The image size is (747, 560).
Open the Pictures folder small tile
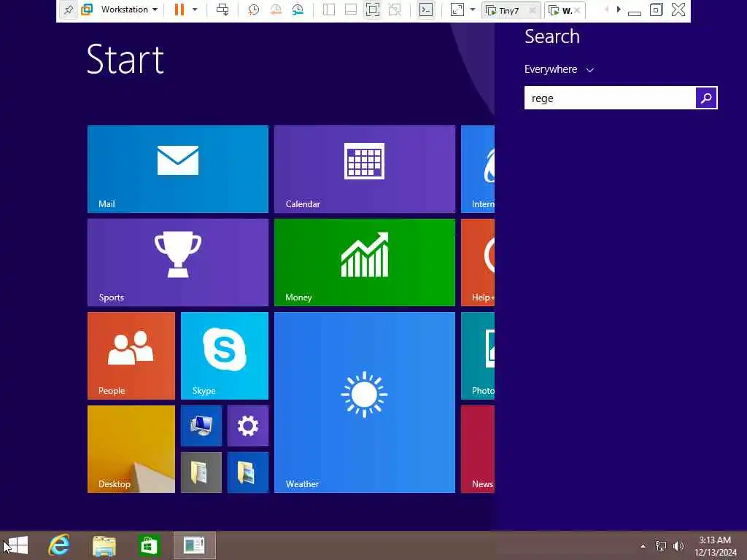[x=248, y=472]
